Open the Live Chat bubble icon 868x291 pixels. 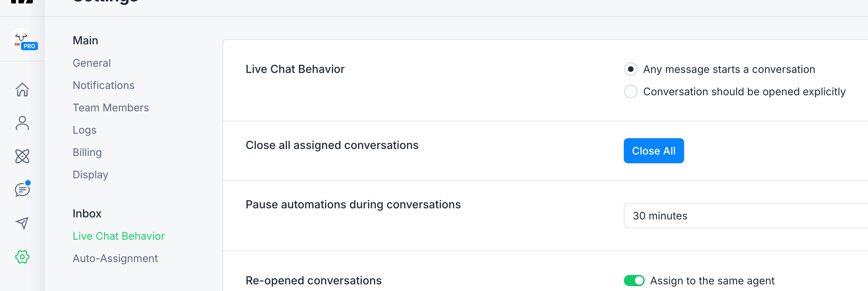click(22, 189)
